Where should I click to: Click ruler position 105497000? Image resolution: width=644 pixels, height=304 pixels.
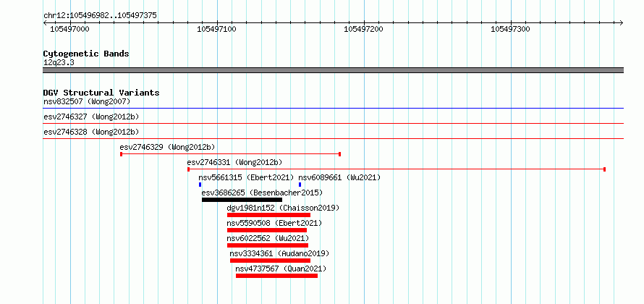pos(69,29)
